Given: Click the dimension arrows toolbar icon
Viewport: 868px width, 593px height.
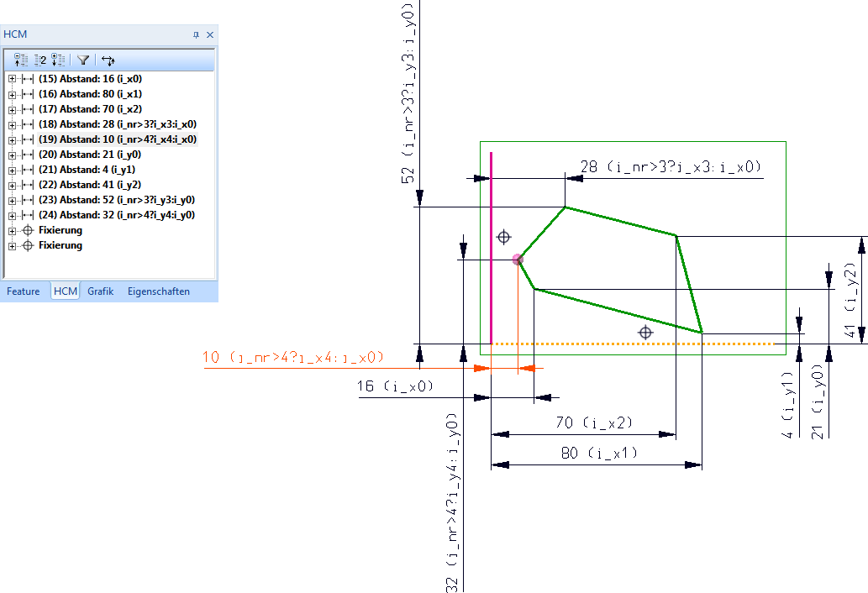Looking at the screenshot, I should coord(108,60).
